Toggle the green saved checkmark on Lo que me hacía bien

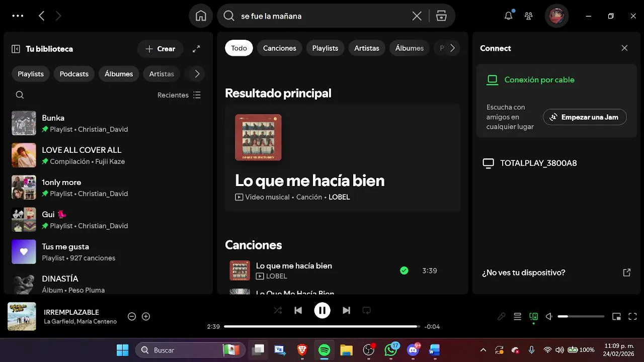point(404,270)
